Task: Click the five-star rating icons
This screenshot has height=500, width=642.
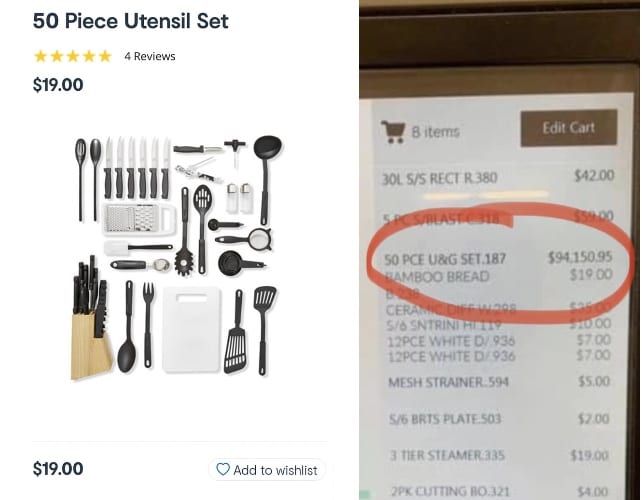Action: click(x=72, y=56)
